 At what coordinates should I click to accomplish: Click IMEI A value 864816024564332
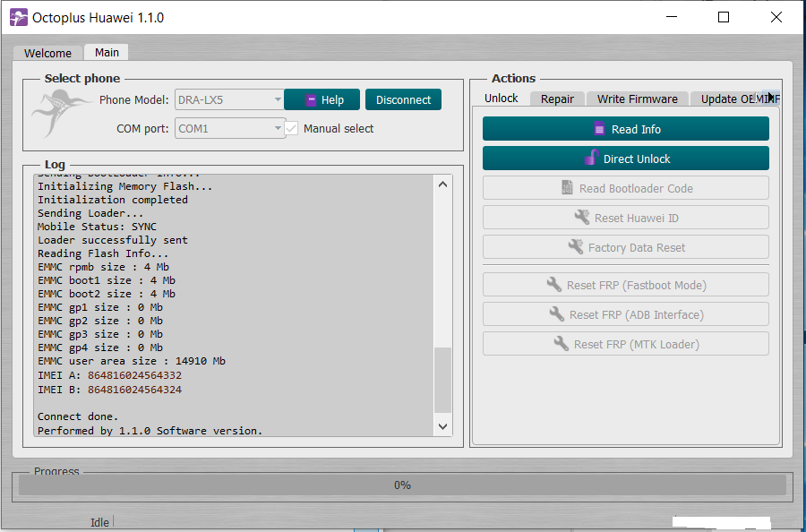(x=134, y=375)
